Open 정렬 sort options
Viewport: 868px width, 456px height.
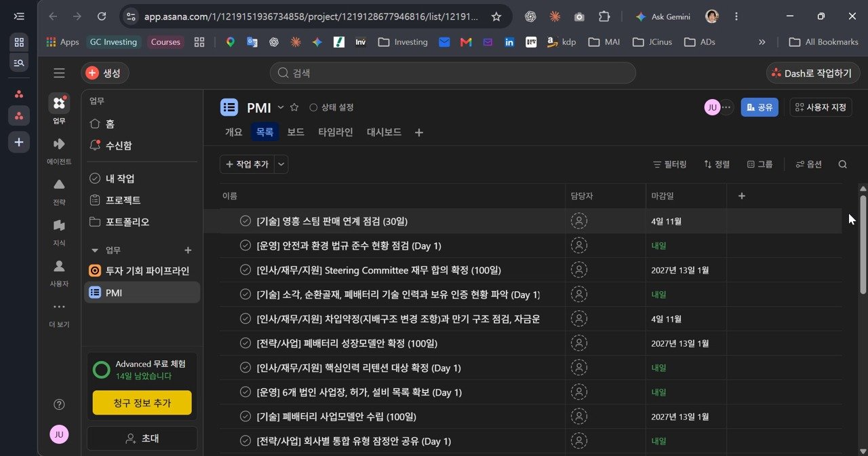click(717, 164)
